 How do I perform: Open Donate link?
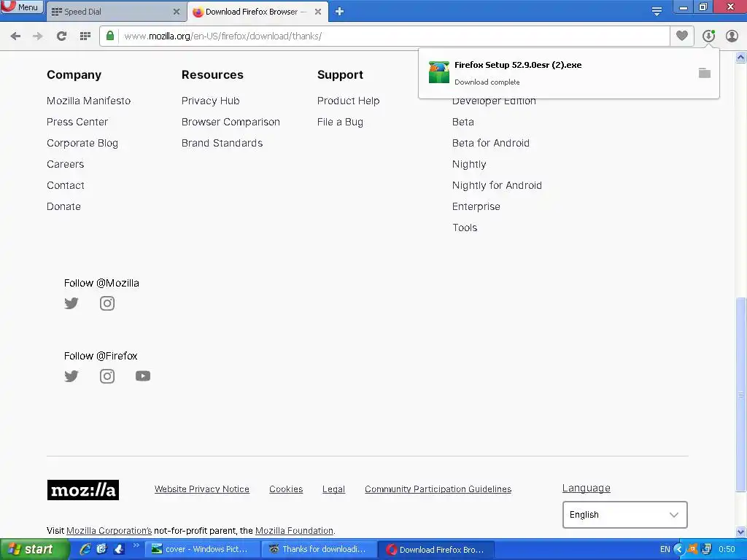[x=64, y=206]
